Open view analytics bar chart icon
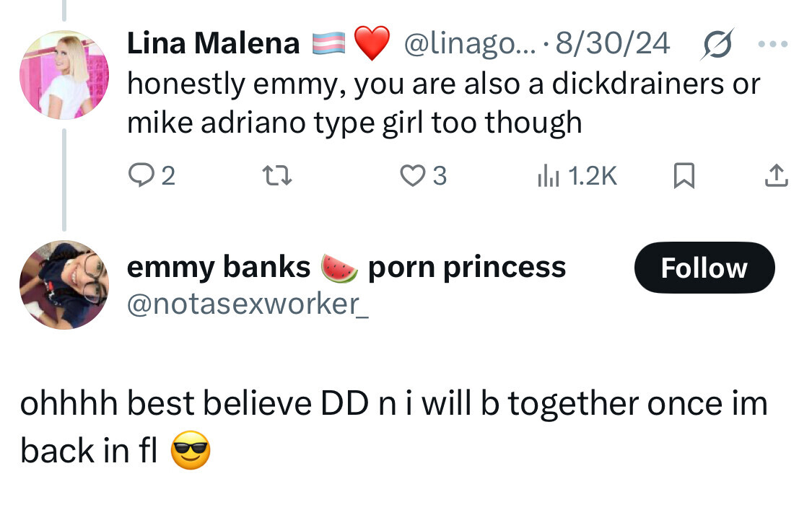Image resolution: width=812 pixels, height=510 pixels. [548, 175]
